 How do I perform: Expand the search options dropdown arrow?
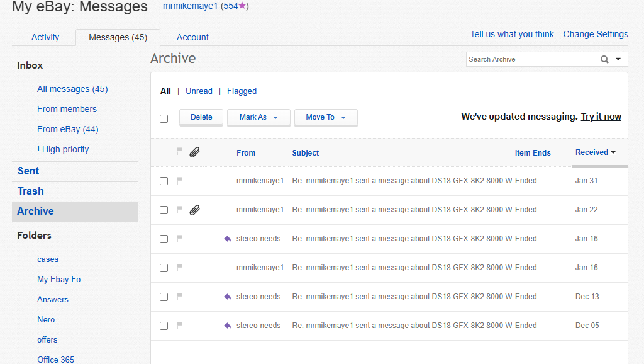point(618,59)
